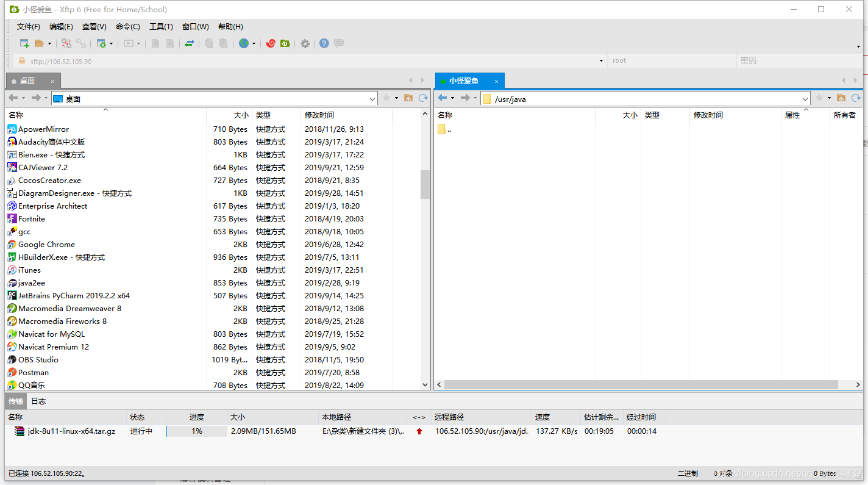This screenshot has width=868, height=485.
Task: Go to parent folder in local pane
Action: click(408, 98)
